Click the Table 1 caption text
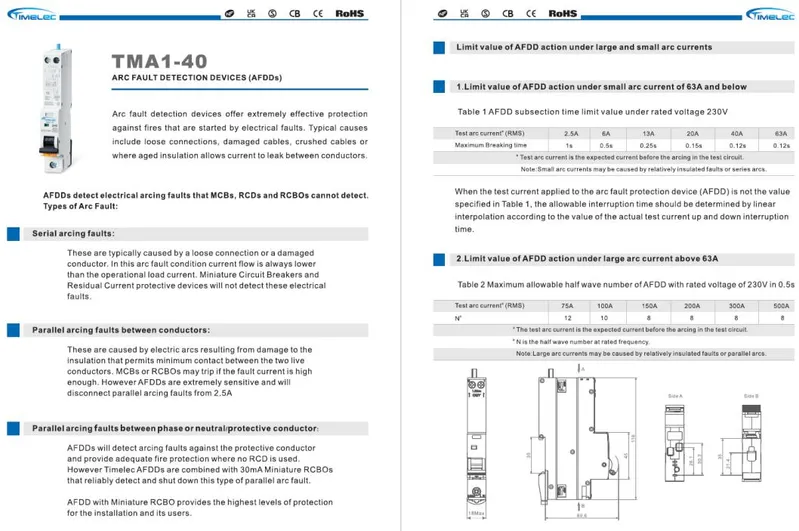 (593, 112)
